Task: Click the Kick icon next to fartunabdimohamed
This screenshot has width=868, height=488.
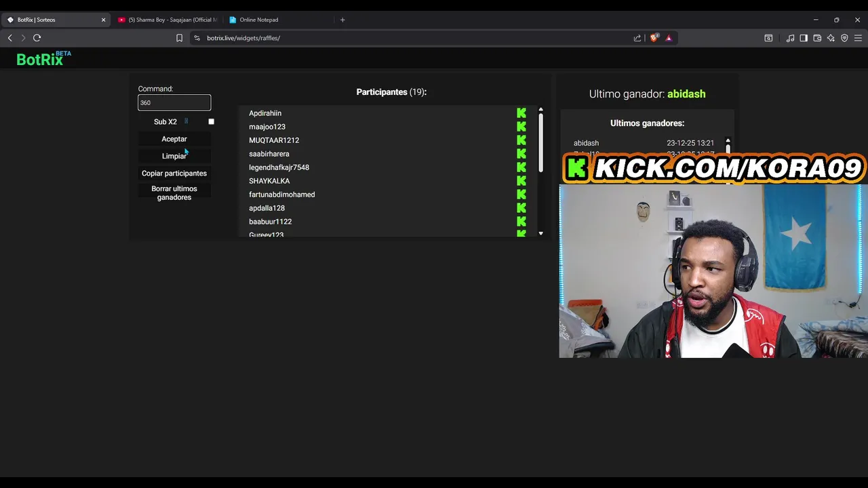Action: [521, 195]
